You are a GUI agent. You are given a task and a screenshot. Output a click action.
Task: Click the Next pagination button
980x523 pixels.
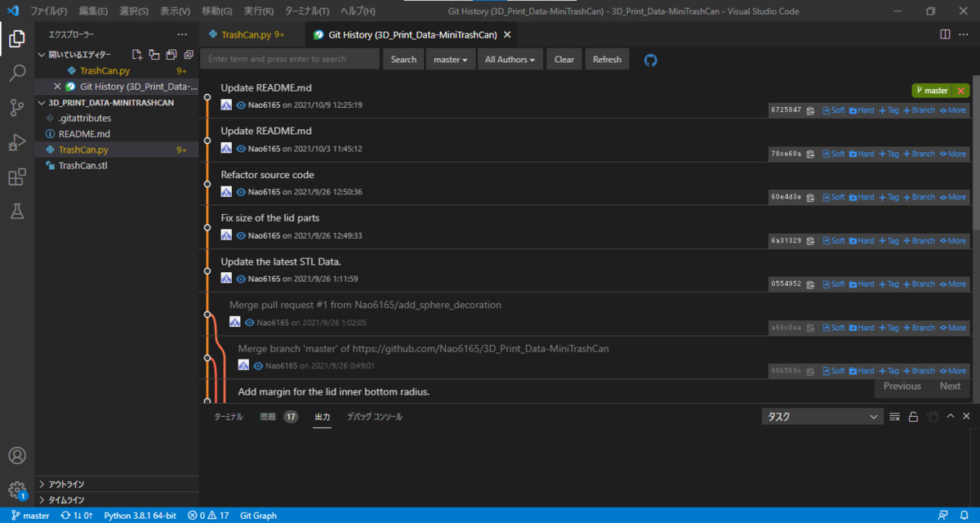click(x=950, y=387)
